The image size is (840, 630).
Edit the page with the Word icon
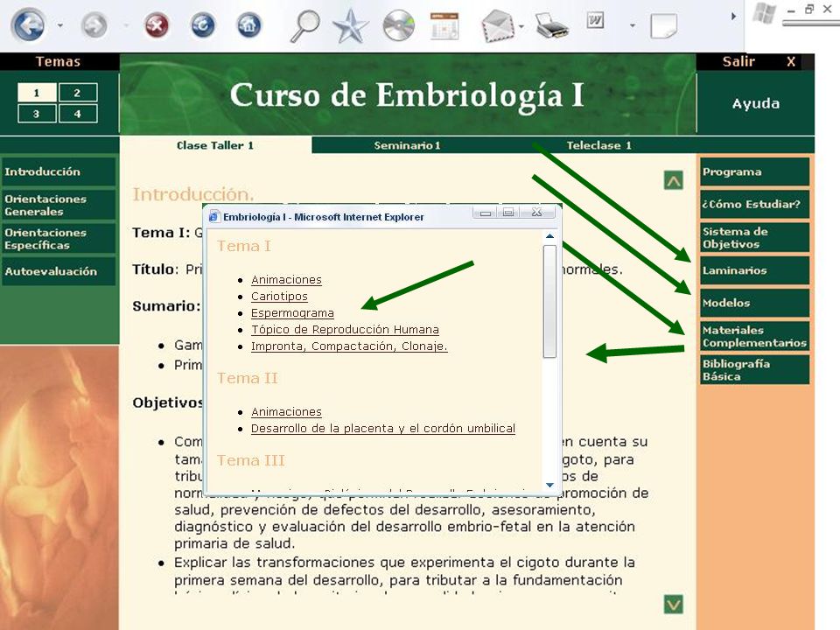coord(595,21)
